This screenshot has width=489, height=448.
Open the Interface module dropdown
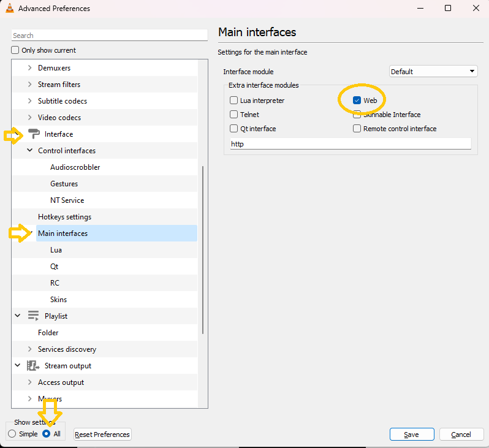pos(433,72)
